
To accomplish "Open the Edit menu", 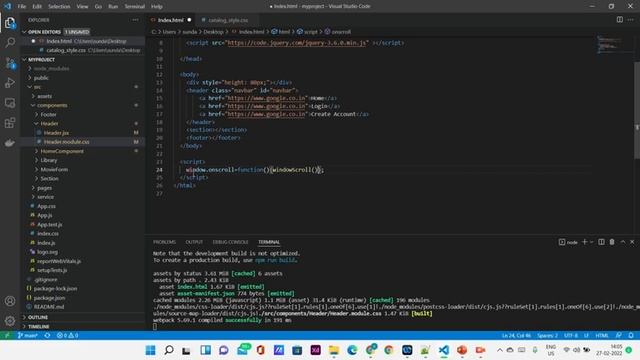I will point(37,7).
